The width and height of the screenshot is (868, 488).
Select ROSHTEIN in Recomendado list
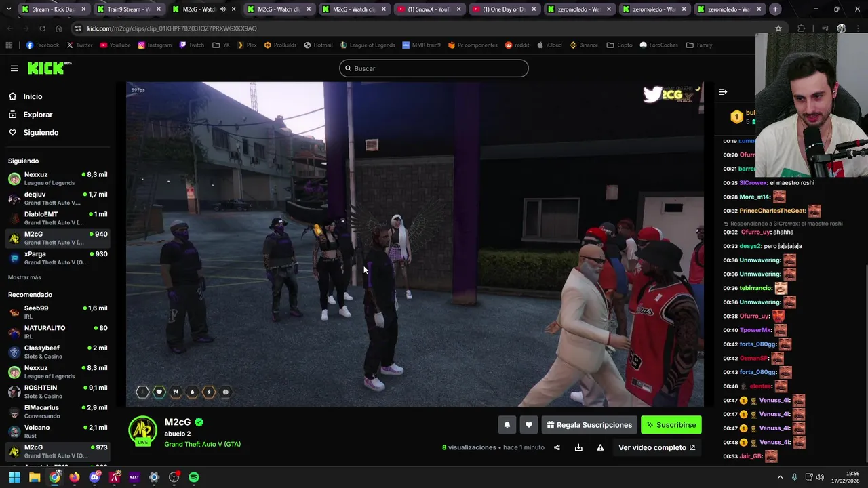(x=58, y=392)
